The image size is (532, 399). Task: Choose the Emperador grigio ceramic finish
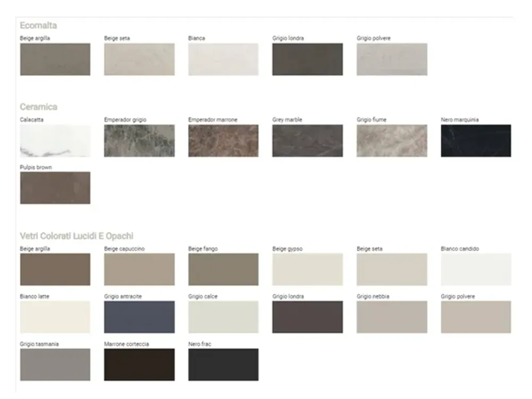coord(139,141)
